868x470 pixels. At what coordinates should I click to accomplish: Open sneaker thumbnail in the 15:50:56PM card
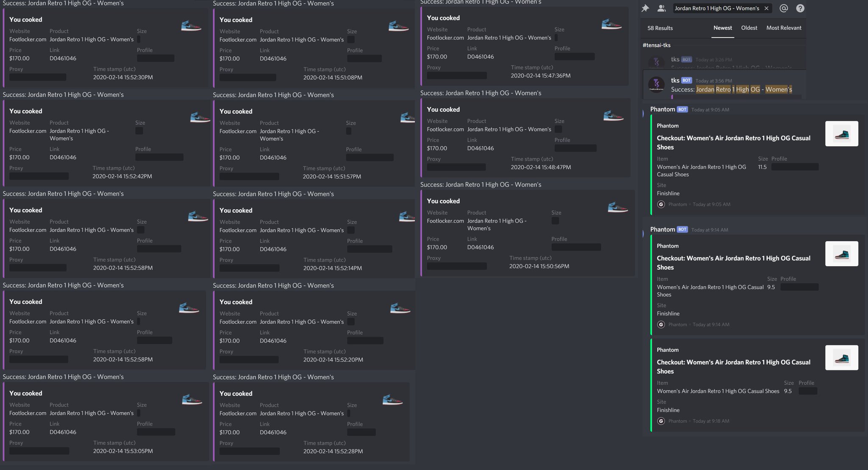(618, 207)
